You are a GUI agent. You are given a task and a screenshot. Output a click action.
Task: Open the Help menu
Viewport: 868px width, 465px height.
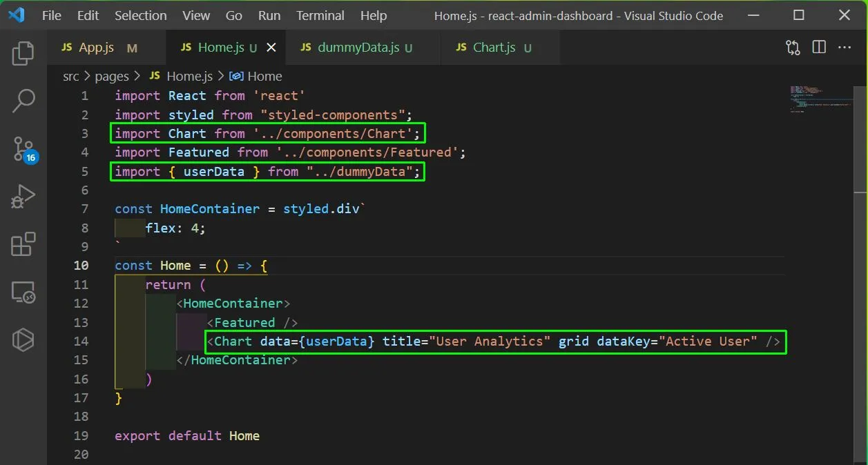point(374,15)
